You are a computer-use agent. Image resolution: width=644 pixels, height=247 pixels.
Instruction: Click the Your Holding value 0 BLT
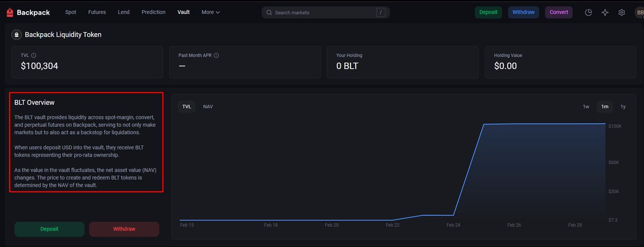tap(347, 66)
